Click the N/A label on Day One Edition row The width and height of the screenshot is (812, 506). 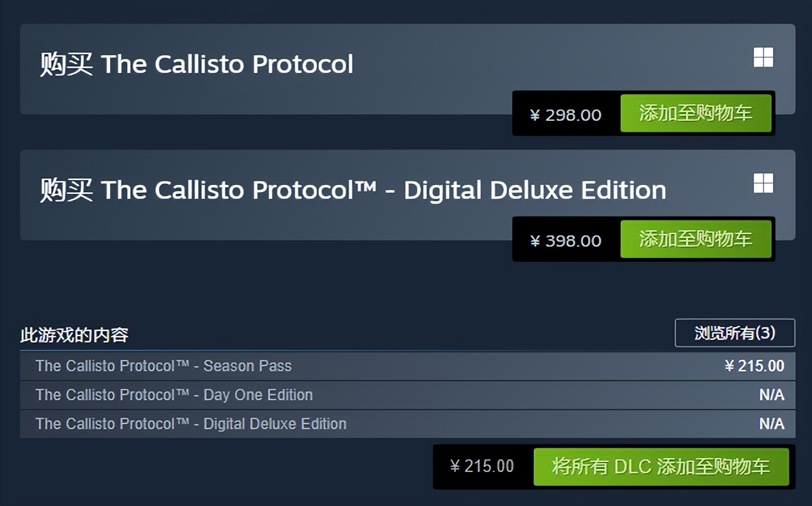(x=771, y=395)
